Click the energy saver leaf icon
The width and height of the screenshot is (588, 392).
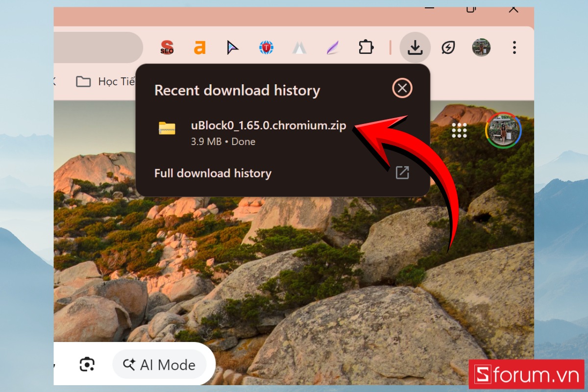(x=448, y=47)
